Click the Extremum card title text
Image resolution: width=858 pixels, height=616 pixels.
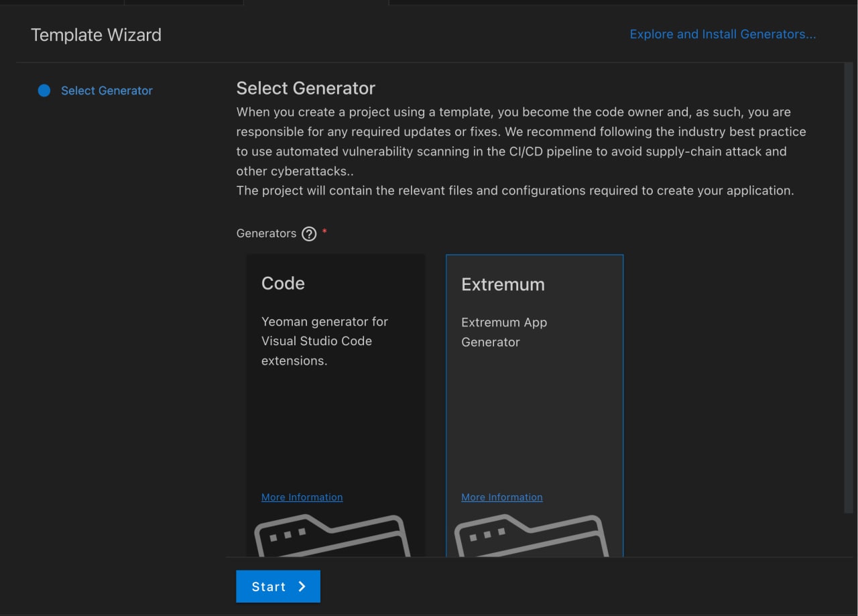pos(503,284)
